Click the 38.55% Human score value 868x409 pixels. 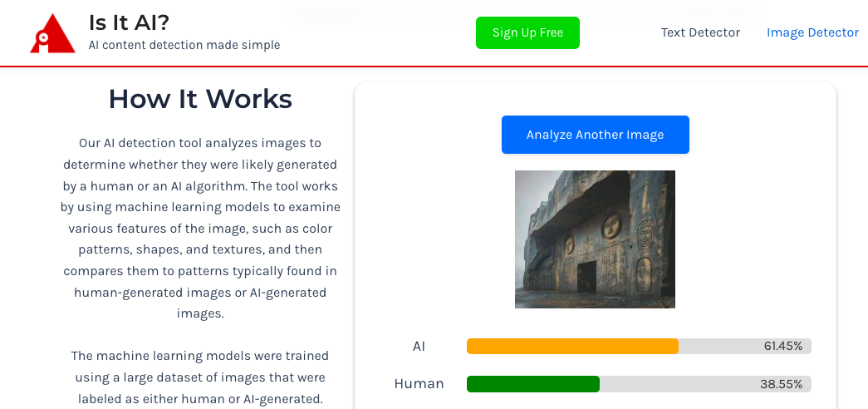click(781, 384)
